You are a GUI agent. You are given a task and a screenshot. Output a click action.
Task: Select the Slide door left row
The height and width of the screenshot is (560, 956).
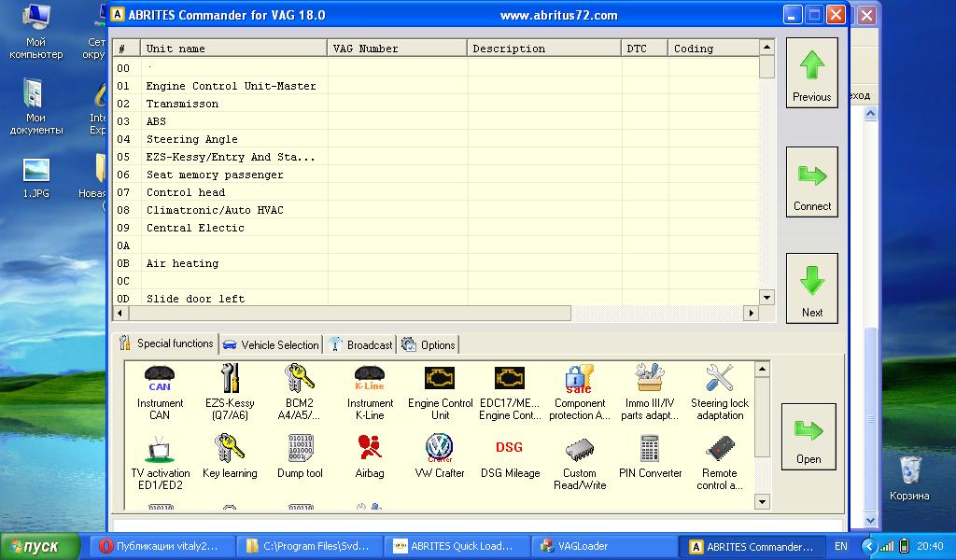[x=436, y=298]
